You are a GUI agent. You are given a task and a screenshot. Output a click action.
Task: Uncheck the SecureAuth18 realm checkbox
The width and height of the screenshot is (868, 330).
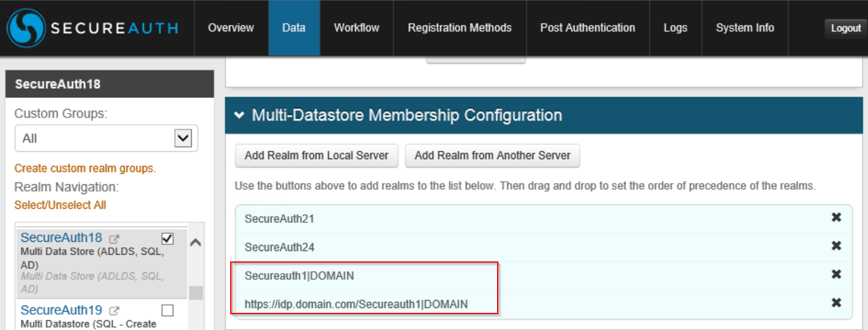tap(167, 238)
